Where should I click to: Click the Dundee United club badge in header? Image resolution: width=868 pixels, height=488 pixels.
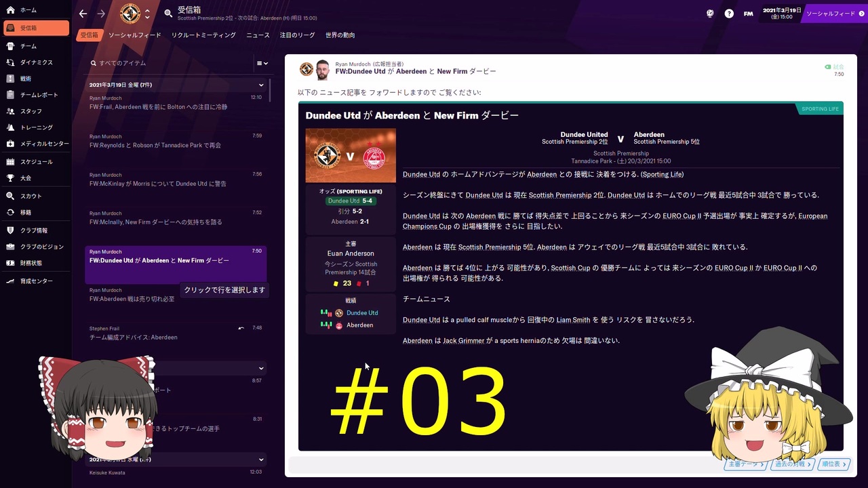pos(130,14)
